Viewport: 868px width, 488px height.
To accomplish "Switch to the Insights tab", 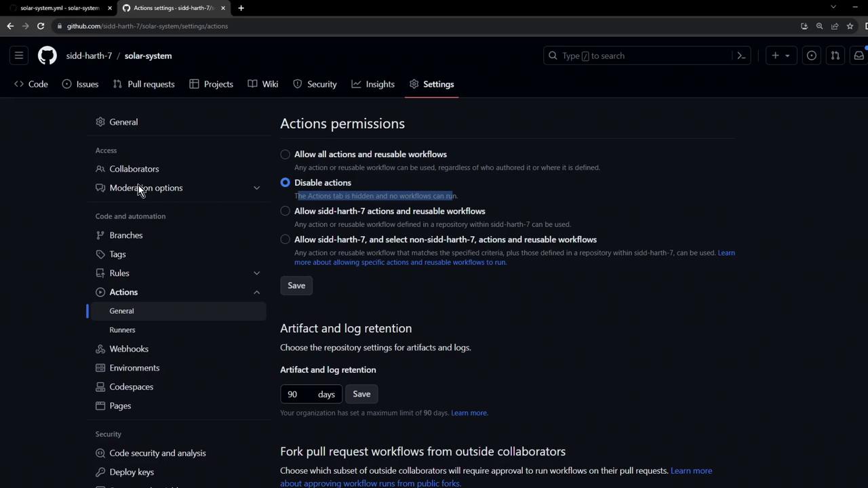I will (x=373, y=84).
